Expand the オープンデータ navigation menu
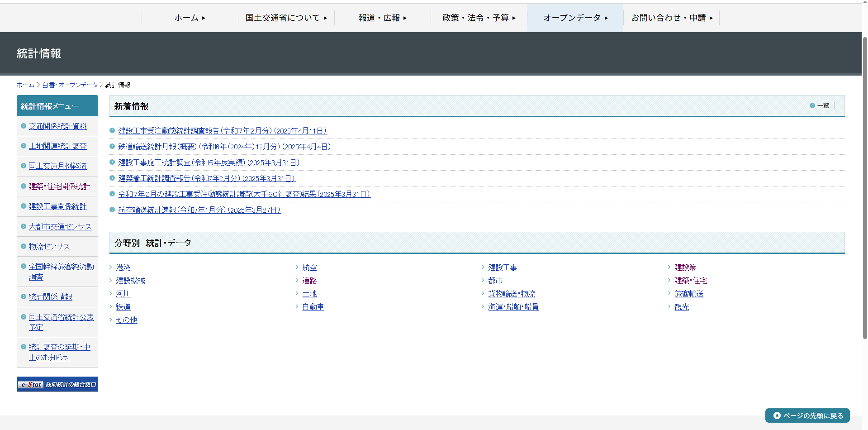Screen dimensions: 868x430 (x=575, y=18)
